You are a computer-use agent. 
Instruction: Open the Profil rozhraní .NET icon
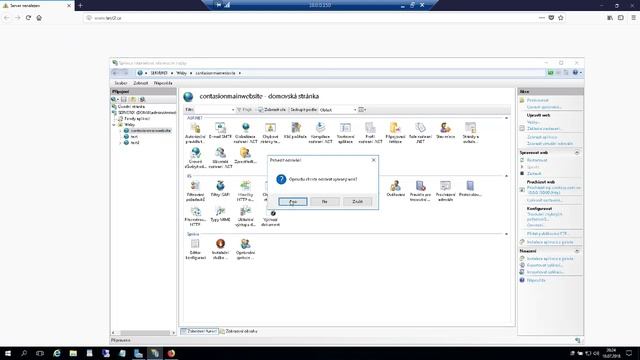coord(370,132)
